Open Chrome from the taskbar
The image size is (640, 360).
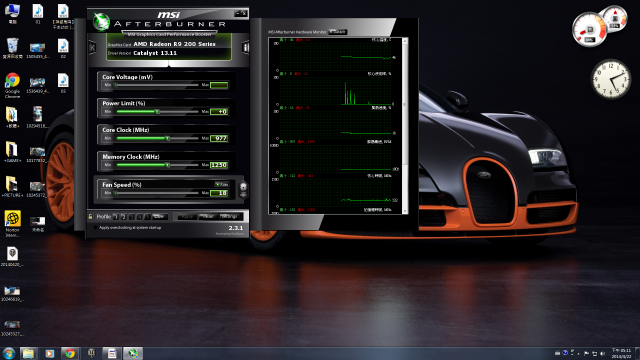click(70, 353)
